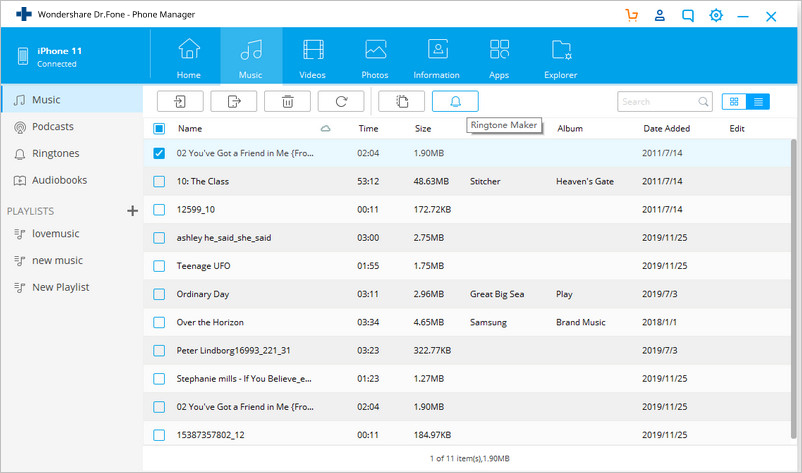Switch to the Apps tab

499,58
